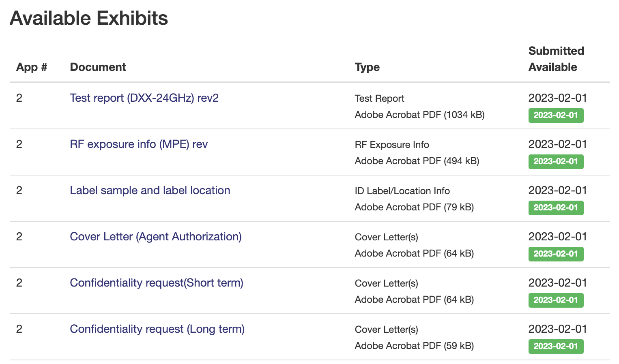Click the Submitted Available column header

556,59
